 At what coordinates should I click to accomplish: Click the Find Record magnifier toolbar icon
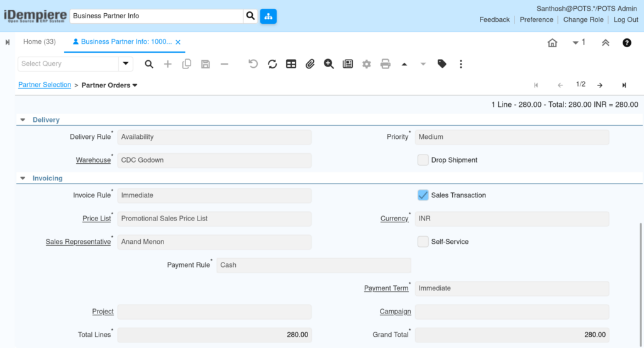point(149,64)
